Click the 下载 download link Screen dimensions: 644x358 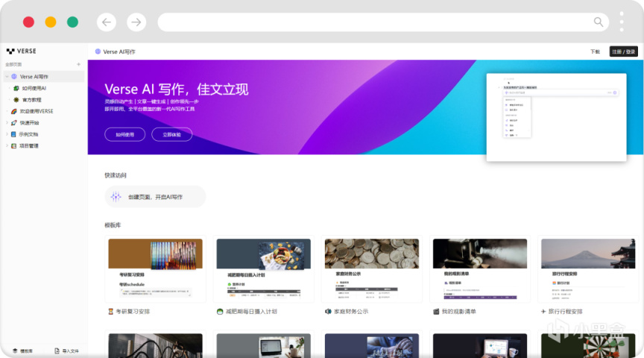595,51
